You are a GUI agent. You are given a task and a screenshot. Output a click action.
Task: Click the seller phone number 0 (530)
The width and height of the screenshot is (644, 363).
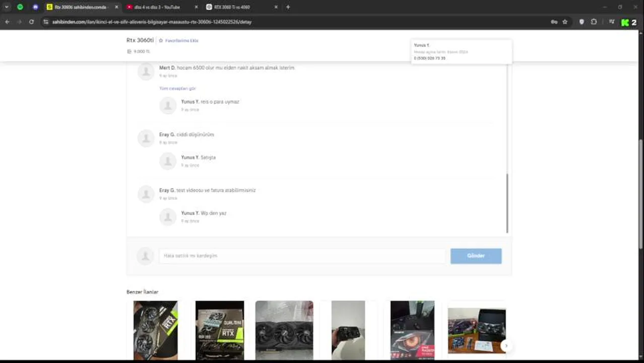tap(429, 58)
